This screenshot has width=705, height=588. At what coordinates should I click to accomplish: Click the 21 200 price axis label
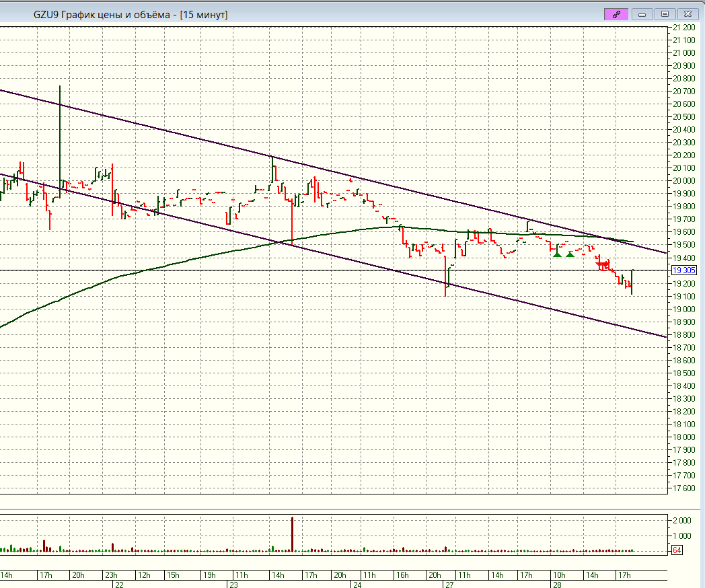[683, 28]
